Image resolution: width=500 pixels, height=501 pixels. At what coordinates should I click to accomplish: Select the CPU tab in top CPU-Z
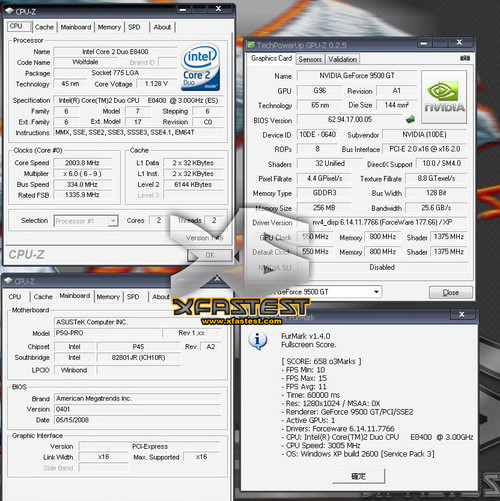click(19, 26)
